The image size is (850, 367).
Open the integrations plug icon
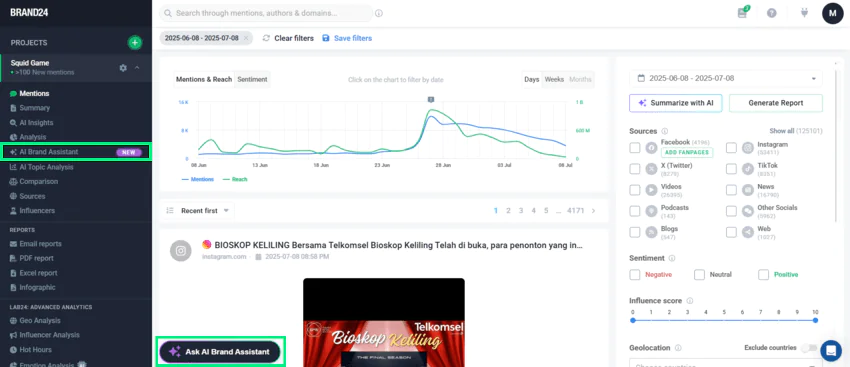[804, 13]
